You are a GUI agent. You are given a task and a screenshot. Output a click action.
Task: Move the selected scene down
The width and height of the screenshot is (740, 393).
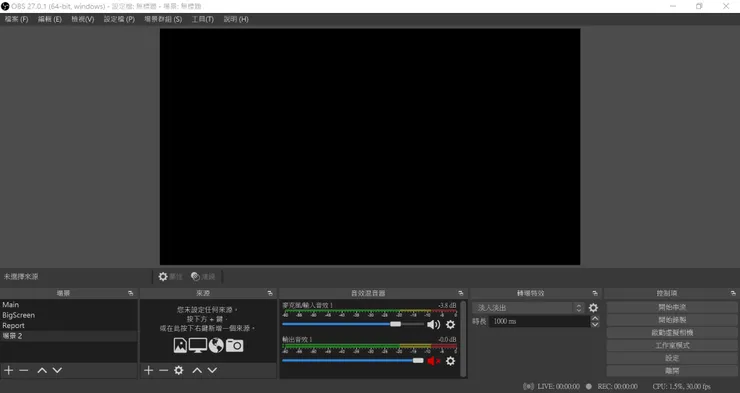click(57, 370)
